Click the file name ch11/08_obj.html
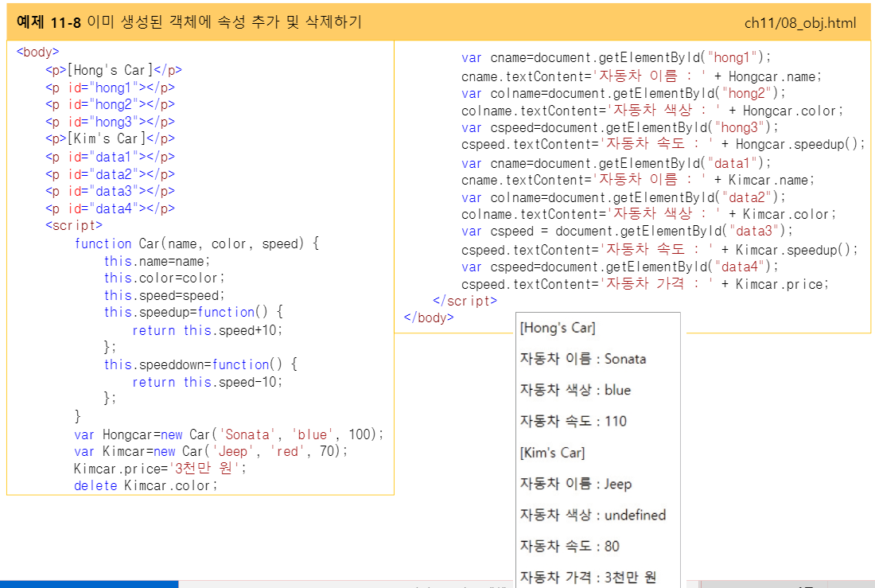Viewport: 875px width, 588px height. coord(799,23)
